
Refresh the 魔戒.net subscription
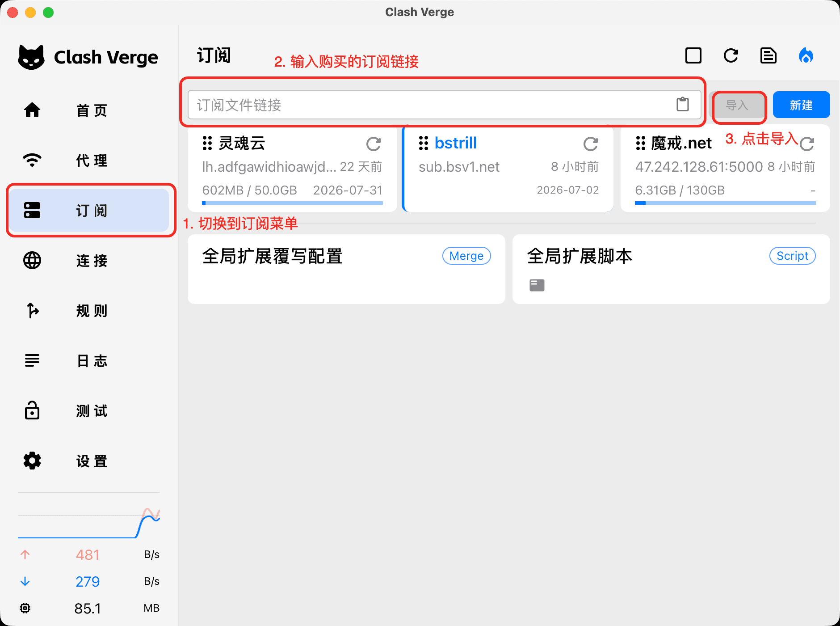point(807,144)
